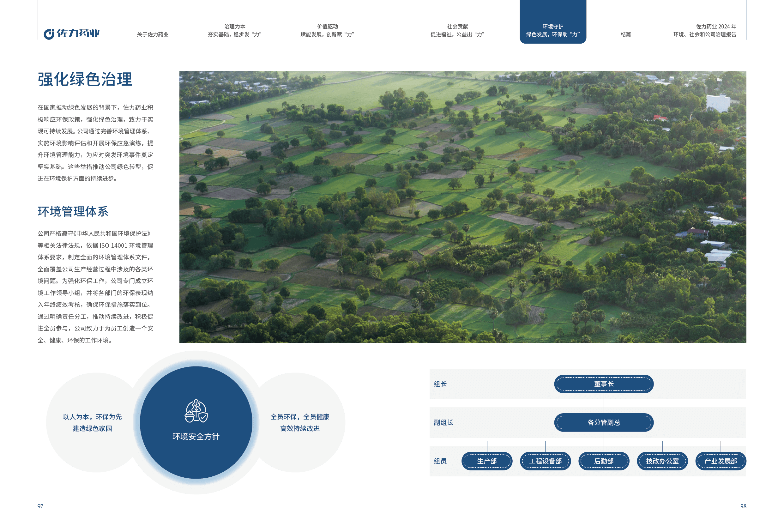Select the 价值驱动 navigation tab

tap(327, 30)
